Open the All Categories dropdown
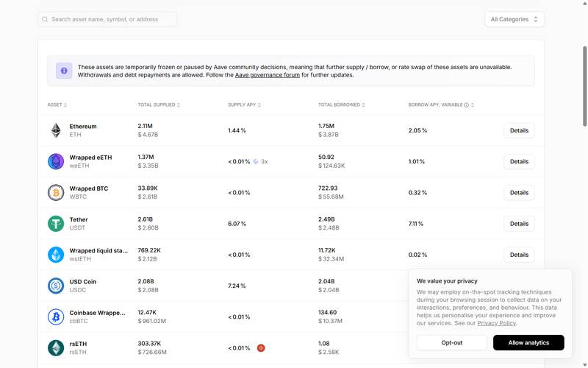Screen dimensions: 588x368 point(514,19)
